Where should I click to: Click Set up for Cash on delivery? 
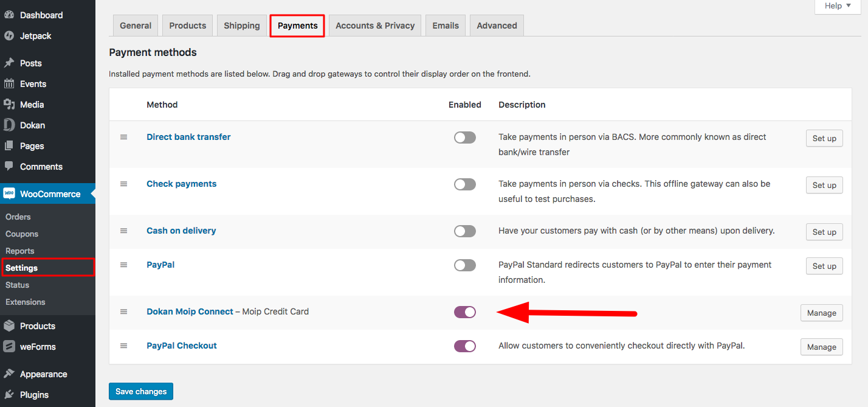(x=824, y=232)
